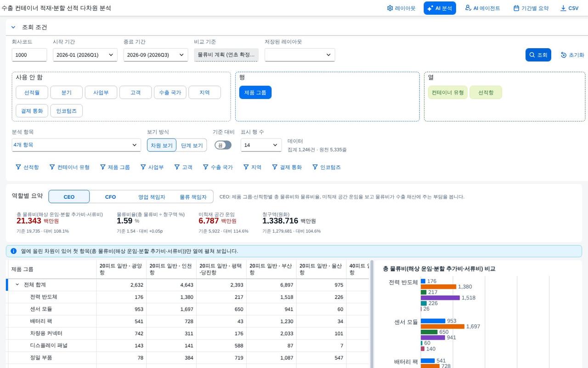
Task: Click the 선적항 column chip
Action: (x=486, y=92)
